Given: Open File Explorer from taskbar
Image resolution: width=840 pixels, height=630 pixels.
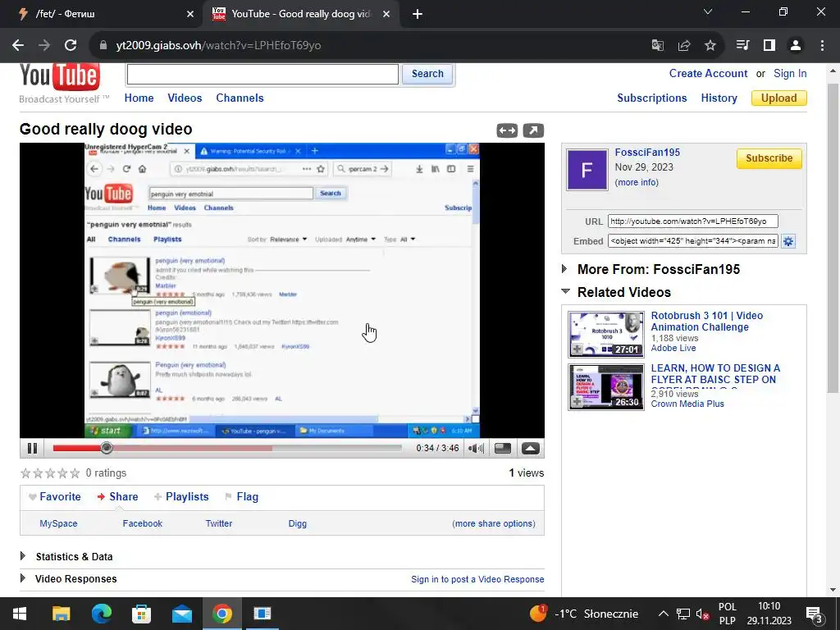Looking at the screenshot, I should coord(61,614).
